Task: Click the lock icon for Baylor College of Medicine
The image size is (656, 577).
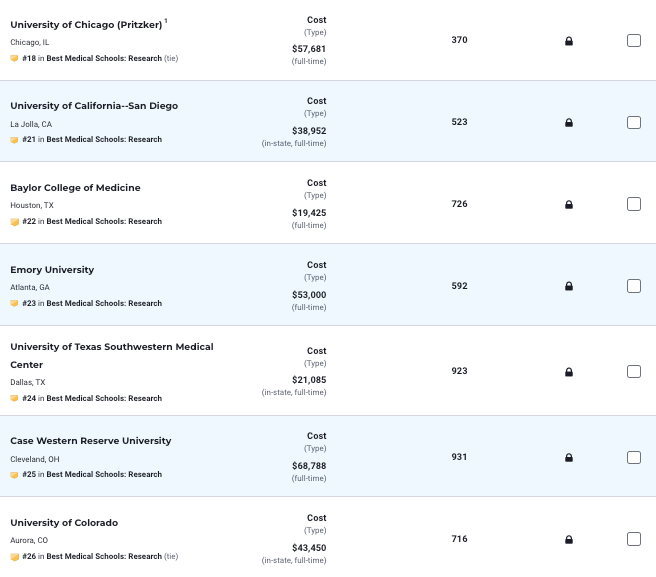Action: (x=569, y=205)
